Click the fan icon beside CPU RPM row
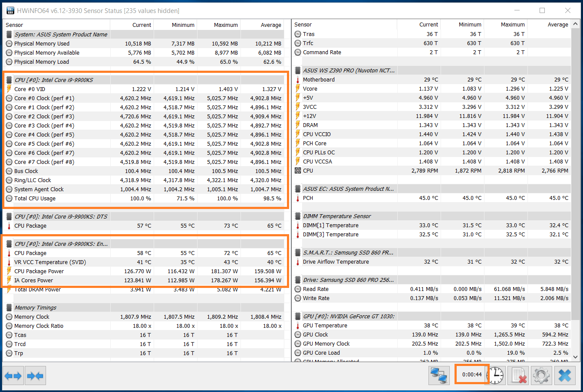 coord(298,170)
